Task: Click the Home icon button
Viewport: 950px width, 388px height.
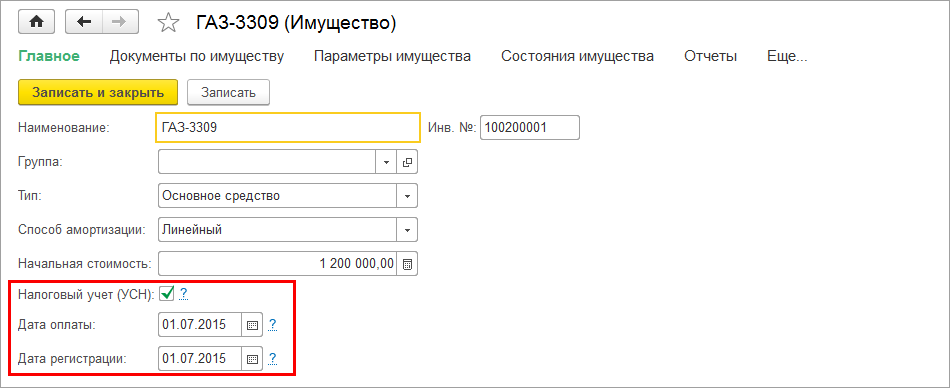Action: (37, 22)
